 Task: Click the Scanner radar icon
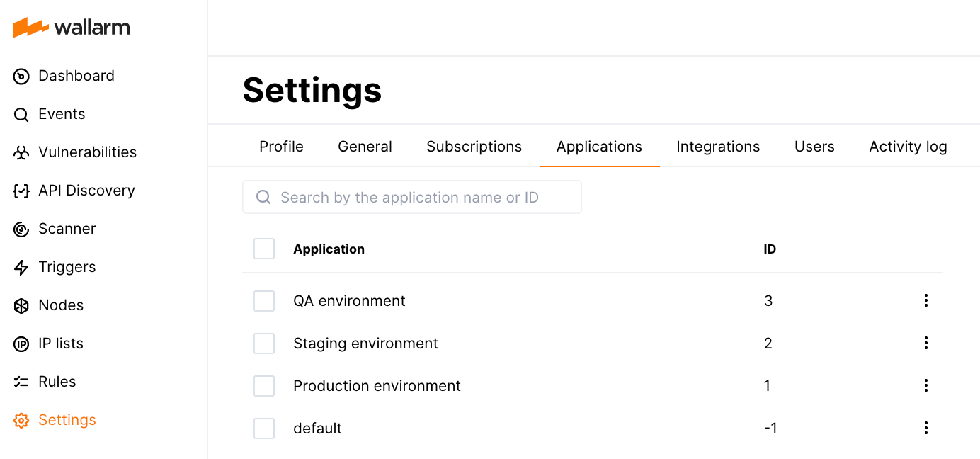click(21, 229)
